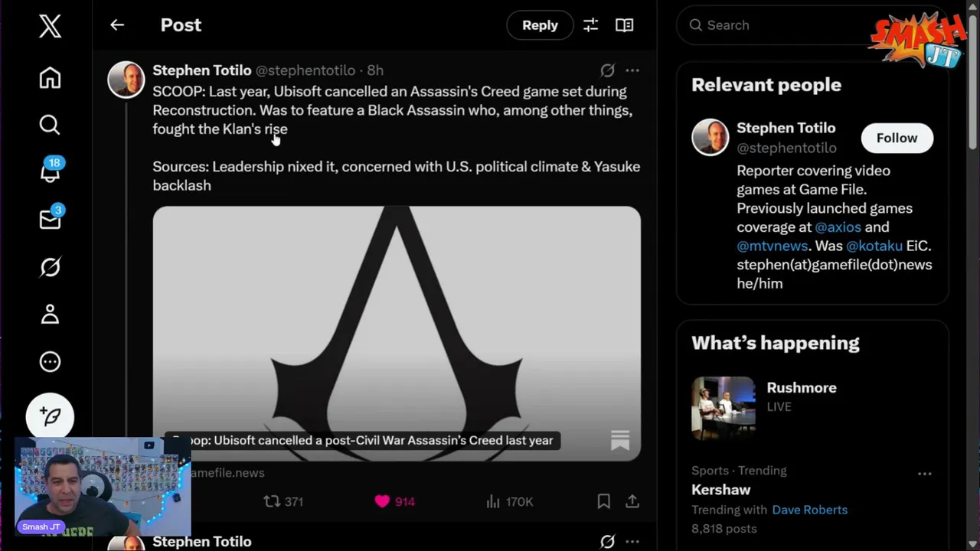The width and height of the screenshot is (980, 551).
Task: Open the Profile person icon
Action: click(50, 315)
